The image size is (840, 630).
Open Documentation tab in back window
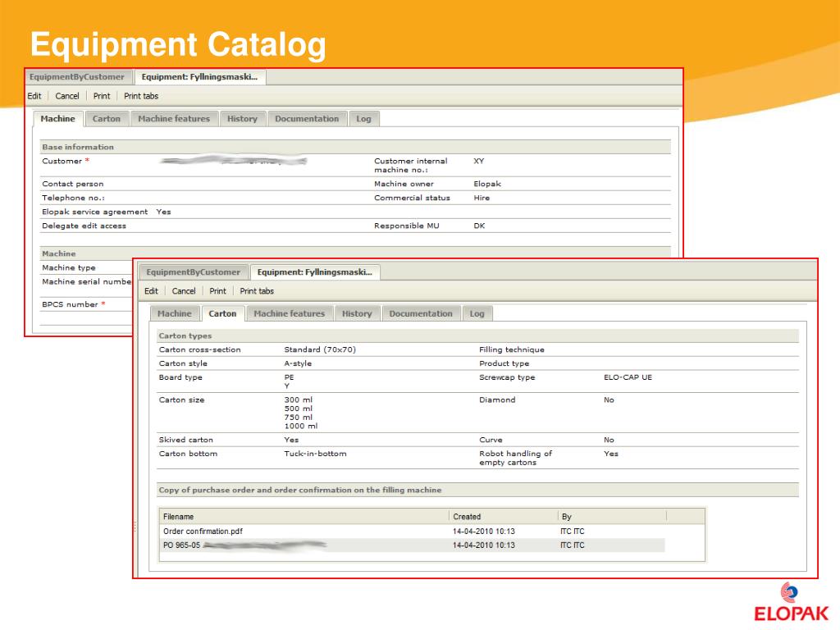307,119
